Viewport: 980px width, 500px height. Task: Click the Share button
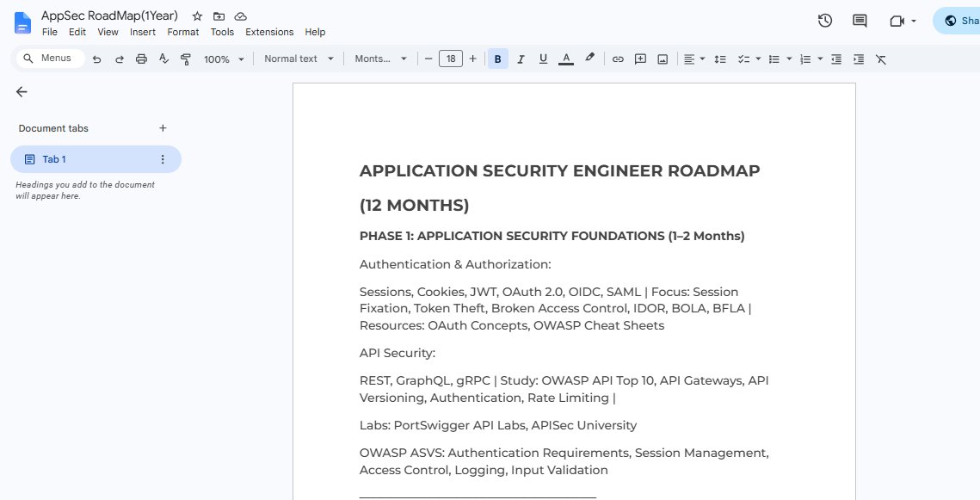click(958, 21)
